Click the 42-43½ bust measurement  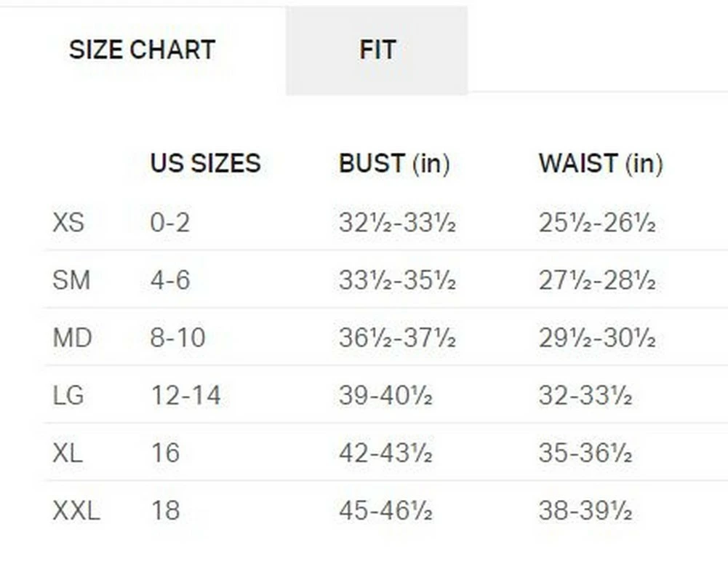[x=385, y=453]
